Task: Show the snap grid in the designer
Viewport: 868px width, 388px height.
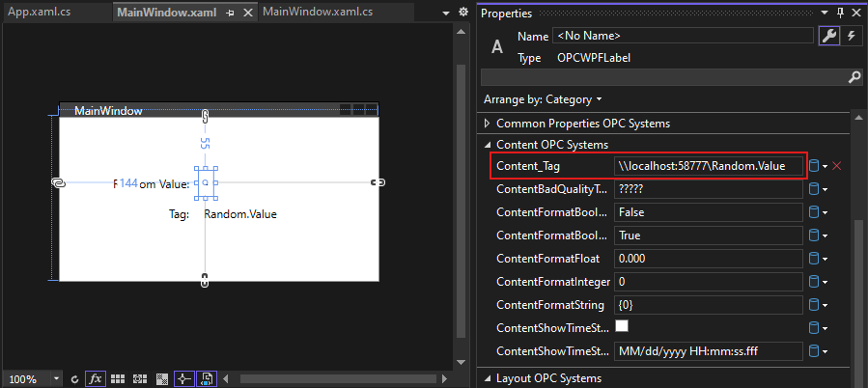Action: coord(118,379)
